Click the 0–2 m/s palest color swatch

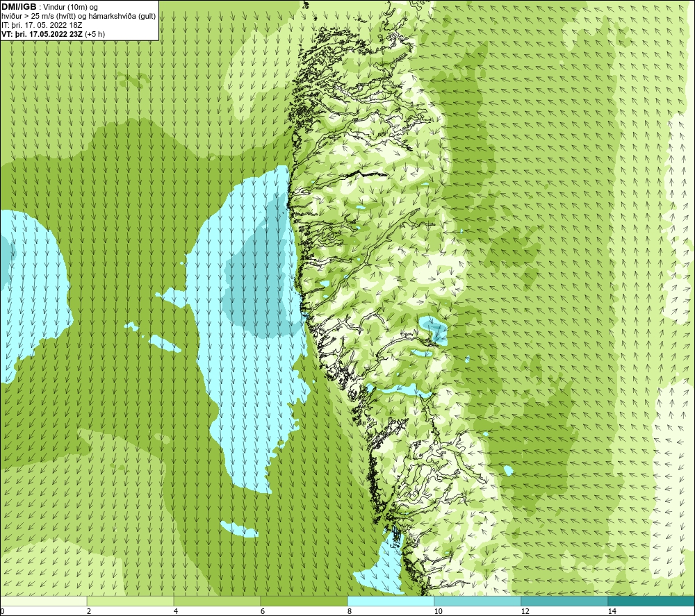coord(43,601)
